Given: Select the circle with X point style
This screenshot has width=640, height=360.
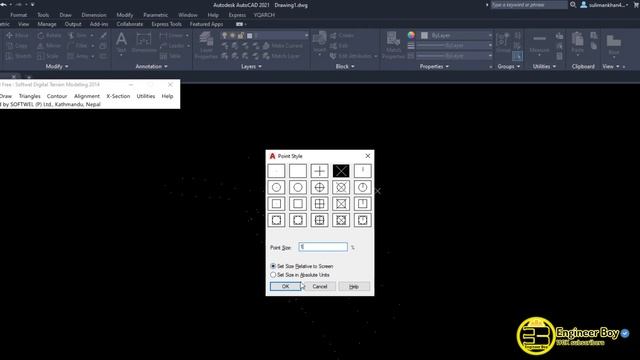Looking at the screenshot, I should click(x=341, y=187).
